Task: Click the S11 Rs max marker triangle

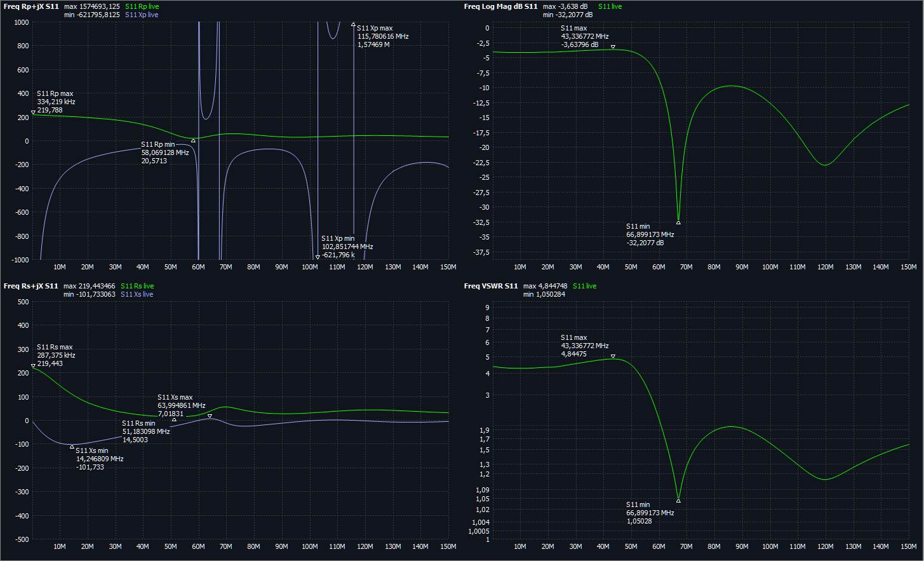Action: 33,366
